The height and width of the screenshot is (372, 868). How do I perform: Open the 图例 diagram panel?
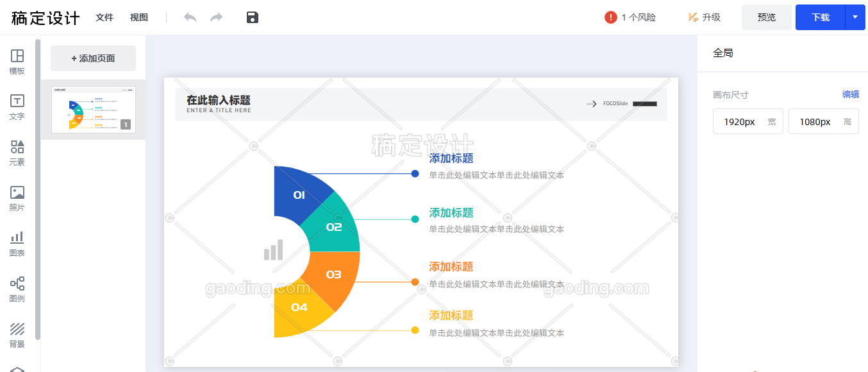[17, 289]
